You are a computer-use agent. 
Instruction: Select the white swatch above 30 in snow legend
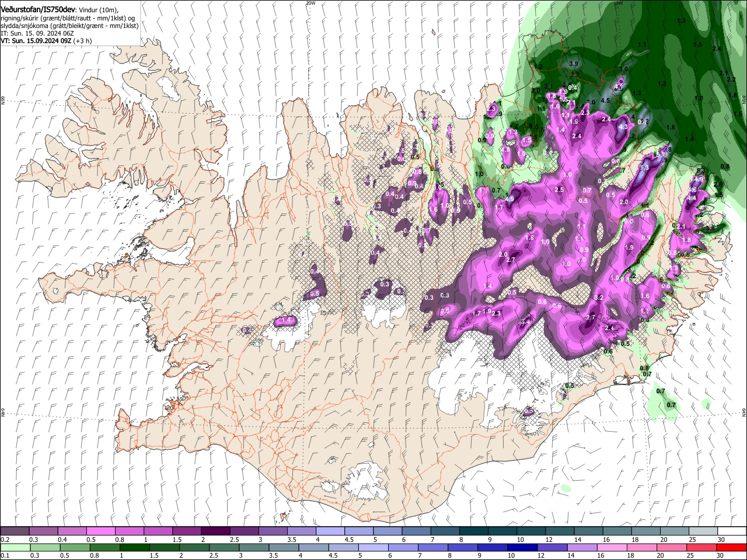point(732,531)
